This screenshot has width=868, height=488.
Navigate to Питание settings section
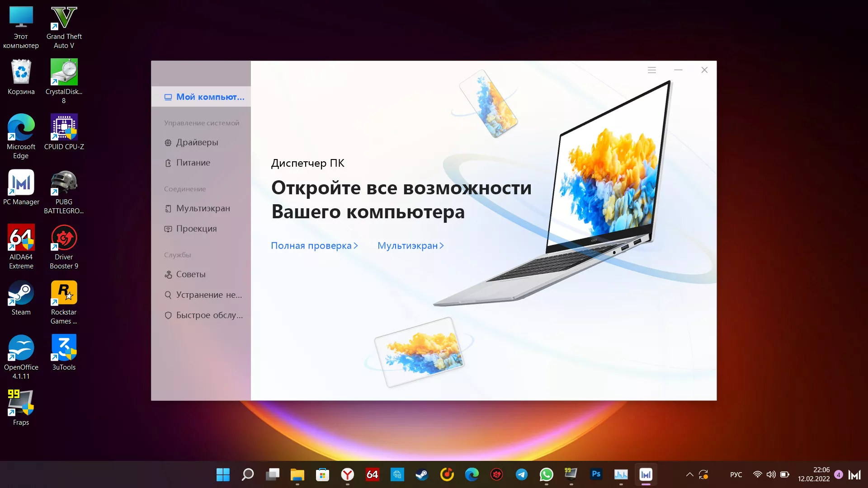click(x=193, y=162)
